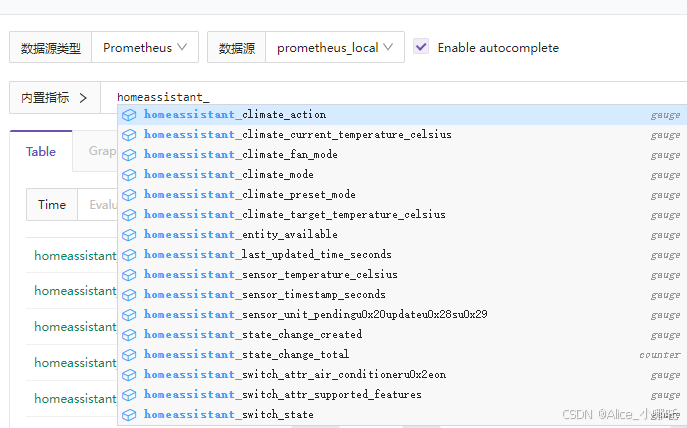Click cube icon next to homeassistant_climate_current_temperature_celsius
Image resolution: width=687 pixels, height=428 pixels.
[129, 135]
